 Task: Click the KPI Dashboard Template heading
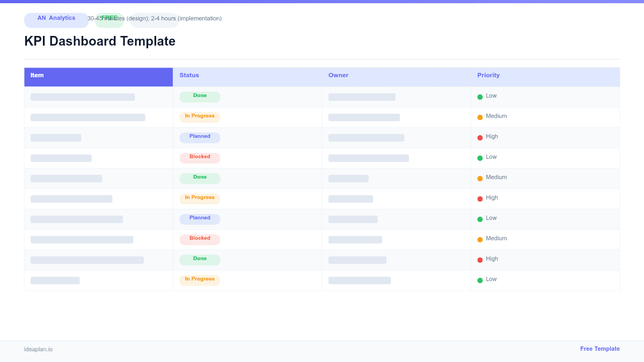click(99, 41)
